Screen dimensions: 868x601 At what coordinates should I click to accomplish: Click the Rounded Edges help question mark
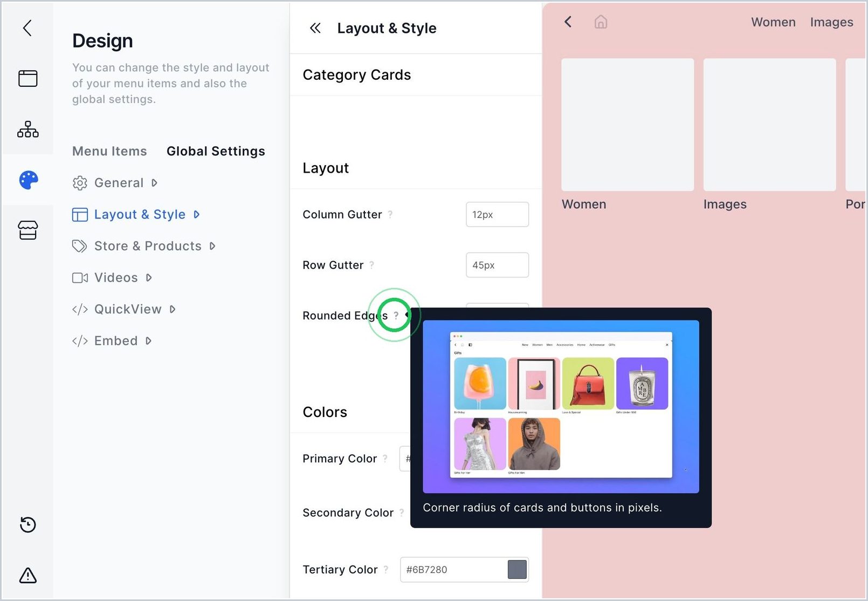(396, 315)
